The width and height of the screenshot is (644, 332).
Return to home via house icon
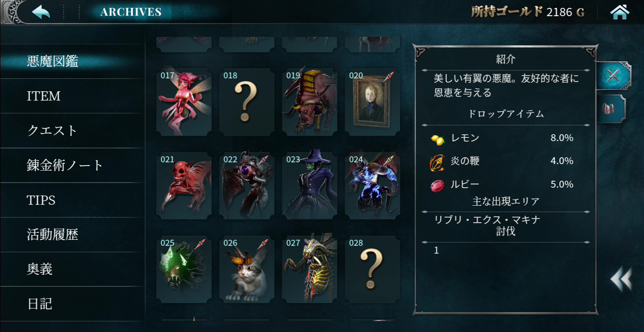click(620, 12)
